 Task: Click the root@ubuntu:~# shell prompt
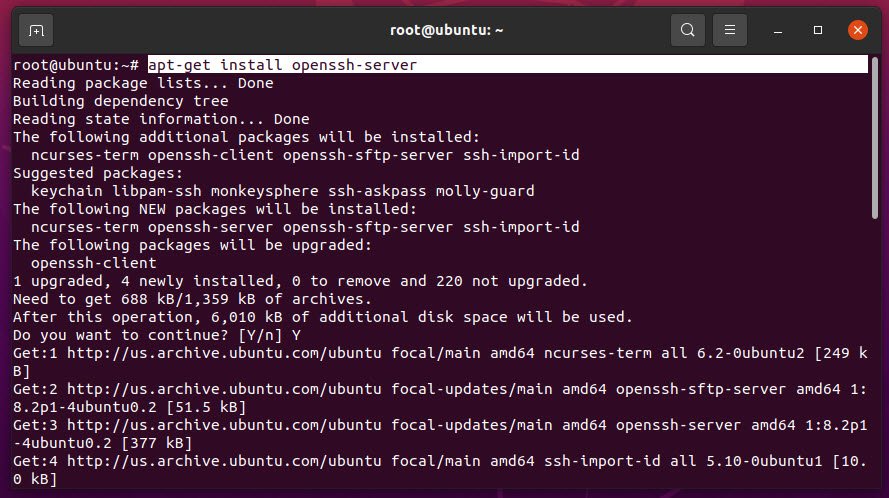(x=76, y=65)
